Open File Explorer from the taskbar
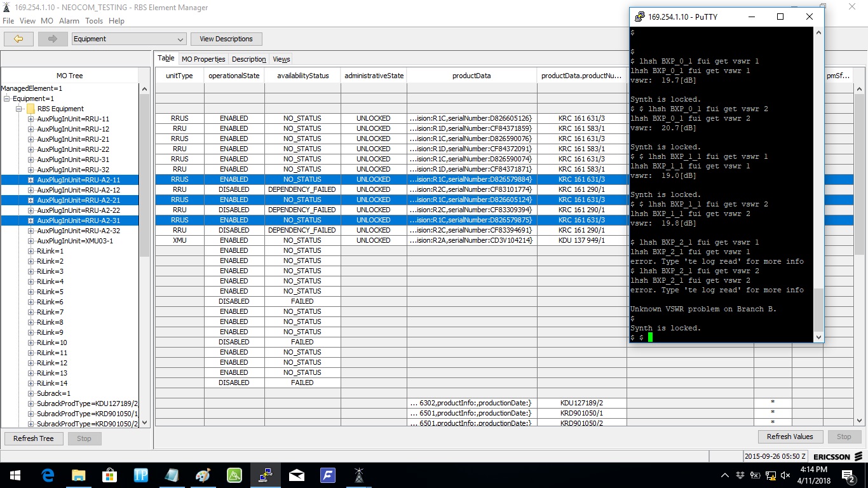 (x=79, y=475)
